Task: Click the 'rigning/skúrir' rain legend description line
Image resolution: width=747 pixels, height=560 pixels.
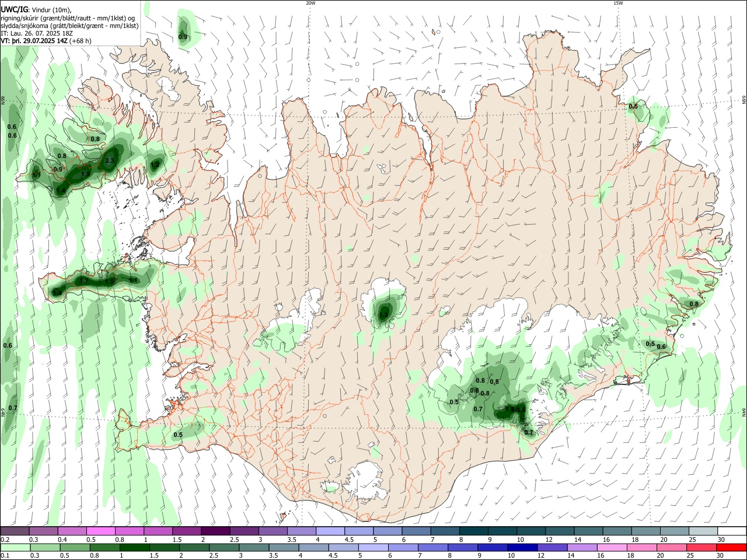Action: pyautogui.click(x=67, y=18)
